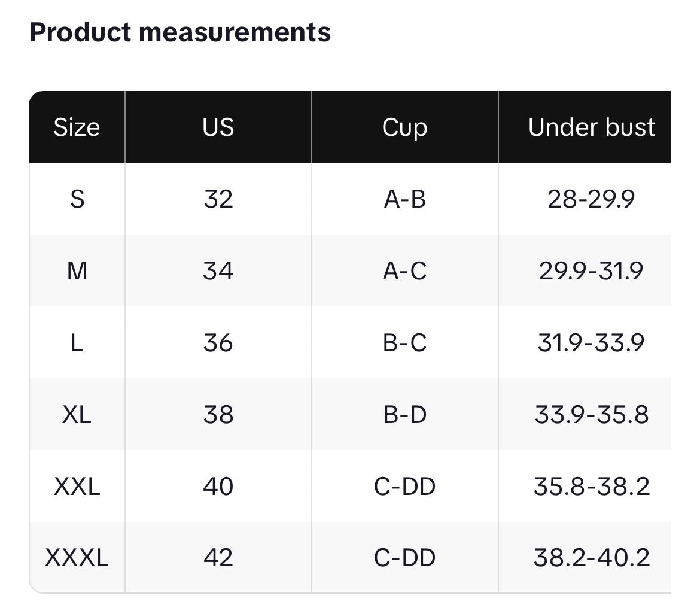Click C-DD cup in XXL row
The width and height of the screenshot is (700, 611).
tap(404, 486)
